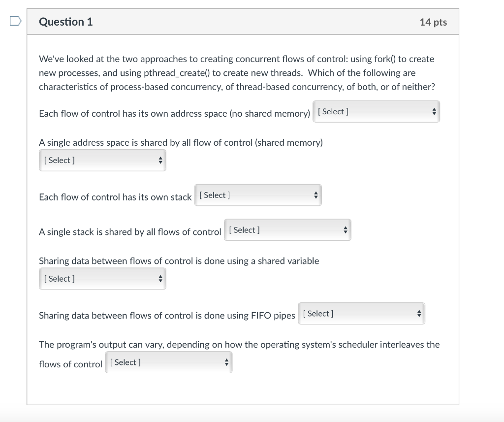Click the stepper arrows on the shared memory selector
The image size is (504, 422).
pyautogui.click(x=160, y=160)
